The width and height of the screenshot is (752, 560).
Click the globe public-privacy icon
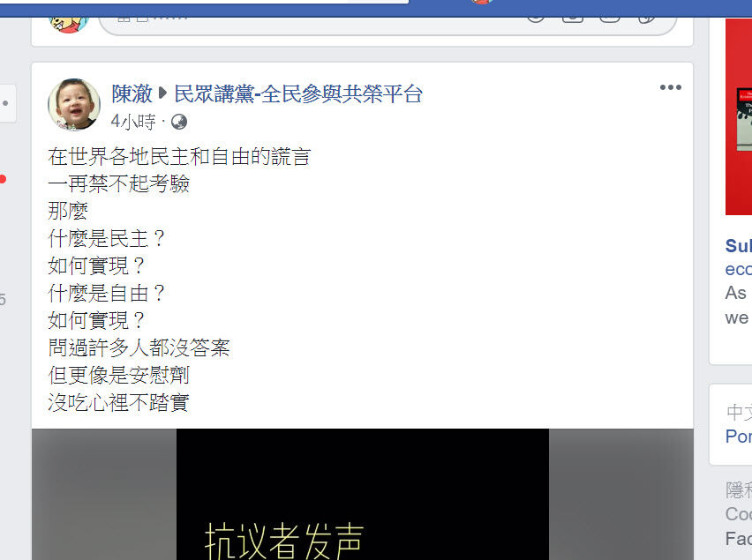coord(179,123)
